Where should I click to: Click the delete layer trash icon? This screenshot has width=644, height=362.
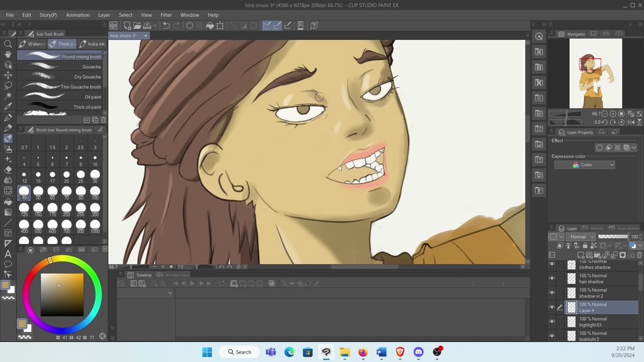point(640,255)
